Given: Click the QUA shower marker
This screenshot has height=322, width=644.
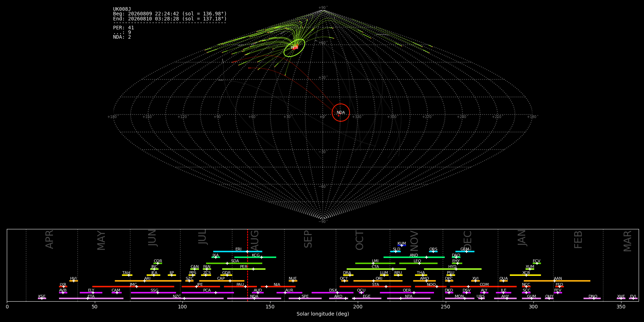Looking at the screenshot, I should pyautogui.click(x=503, y=281).
